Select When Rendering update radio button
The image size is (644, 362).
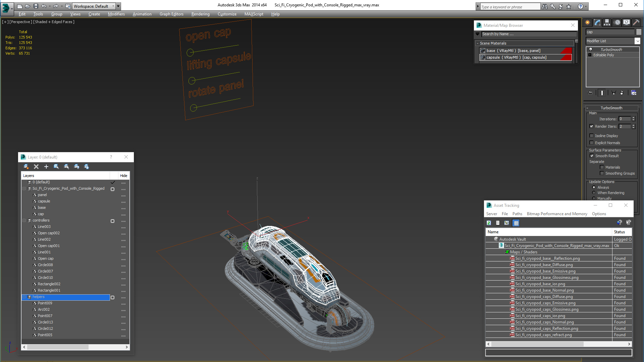pos(594,193)
